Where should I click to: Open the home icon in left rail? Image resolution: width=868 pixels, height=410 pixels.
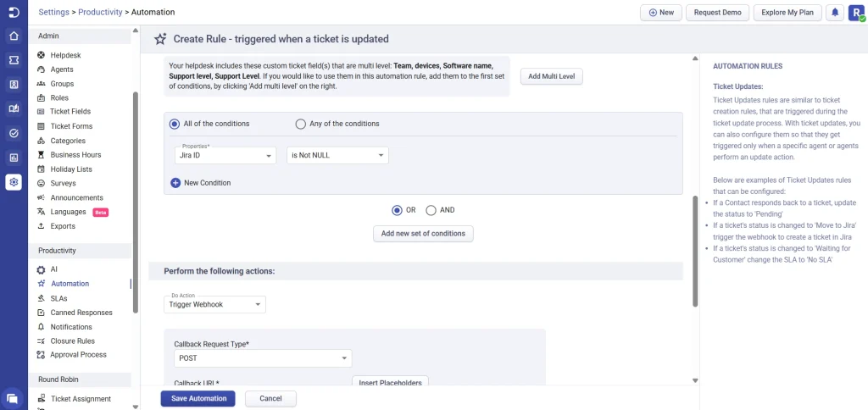(x=14, y=36)
